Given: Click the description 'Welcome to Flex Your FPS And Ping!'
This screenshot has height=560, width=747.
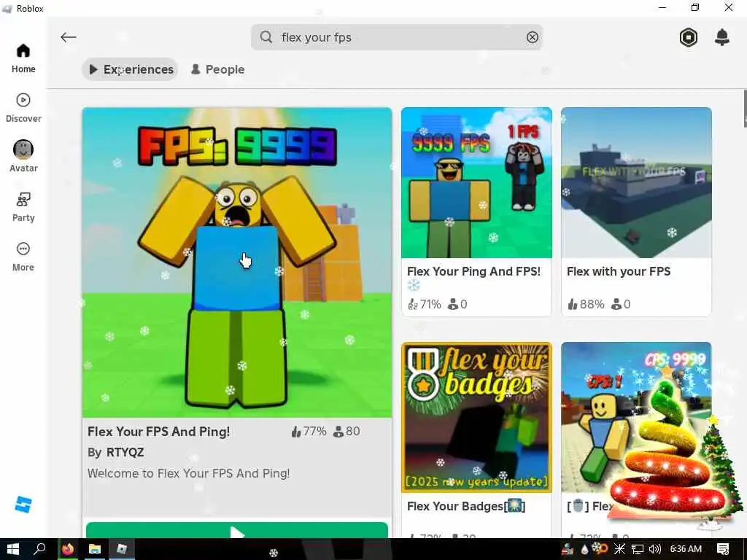Looking at the screenshot, I should 189,473.
